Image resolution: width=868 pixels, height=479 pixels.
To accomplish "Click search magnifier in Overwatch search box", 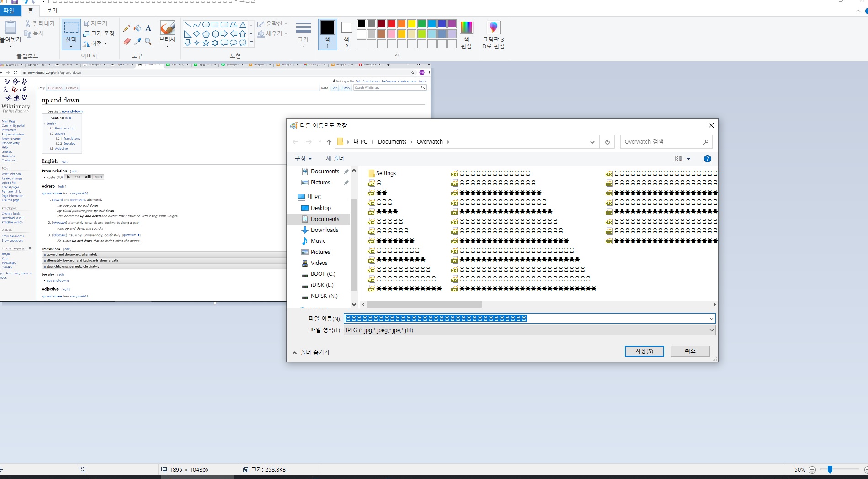I will point(705,142).
